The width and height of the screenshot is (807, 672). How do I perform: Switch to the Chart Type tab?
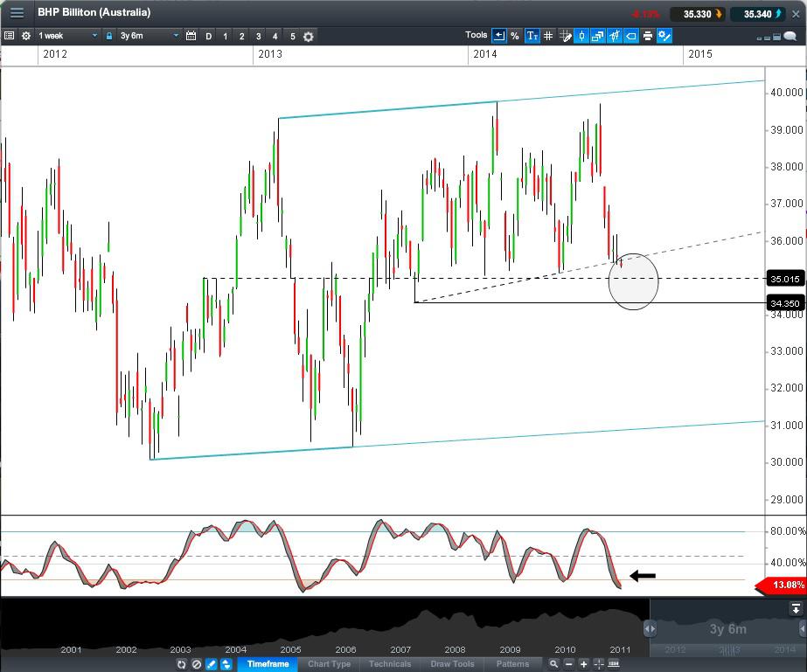[329, 664]
